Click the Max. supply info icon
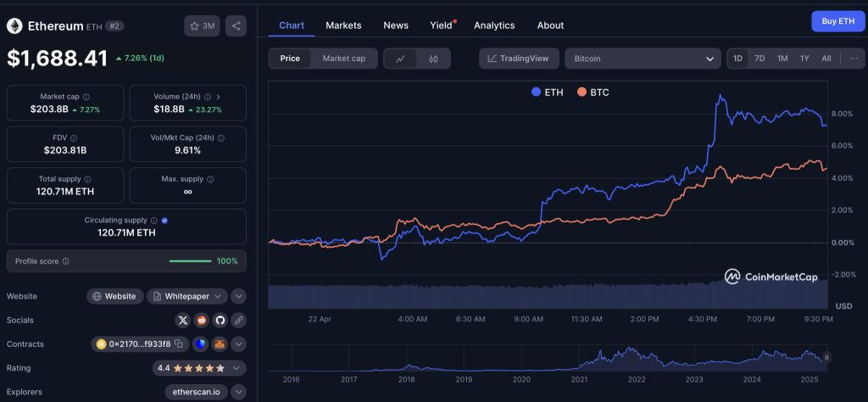The image size is (868, 402). [210, 180]
